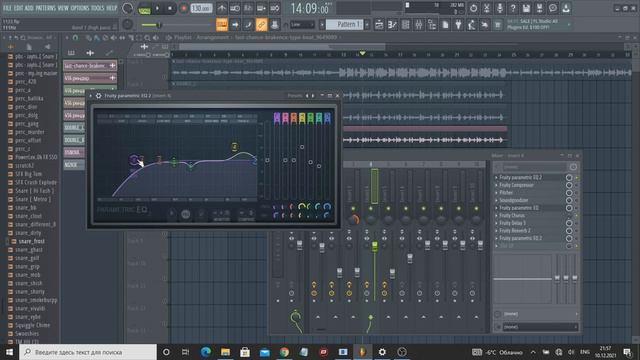The image size is (640, 360).
Task: Select the snare_frost sample in browser
Action: 31,241
